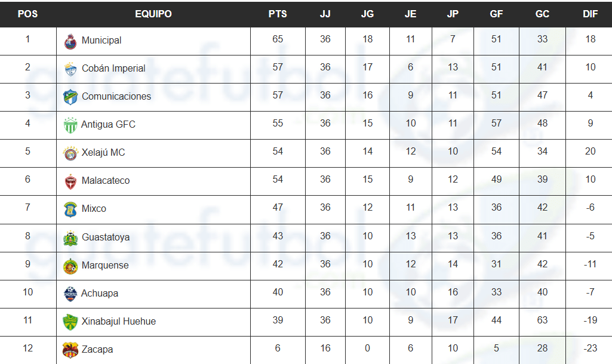Select the Mixco team badge

coord(70,209)
